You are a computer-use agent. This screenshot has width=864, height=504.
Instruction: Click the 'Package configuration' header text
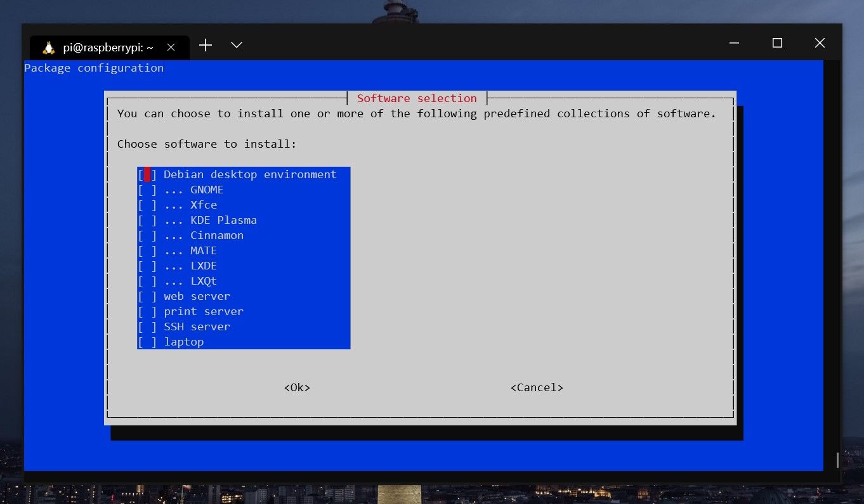[x=94, y=68]
